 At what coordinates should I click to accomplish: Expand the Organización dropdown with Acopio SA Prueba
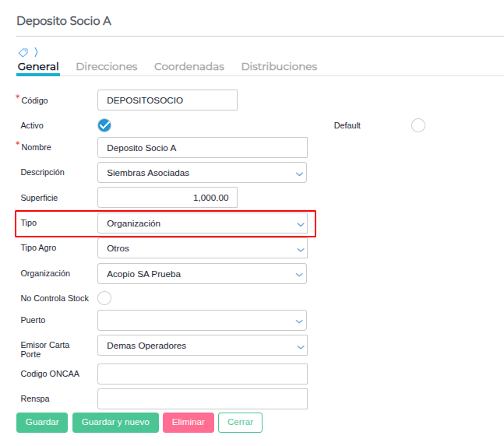coord(202,274)
